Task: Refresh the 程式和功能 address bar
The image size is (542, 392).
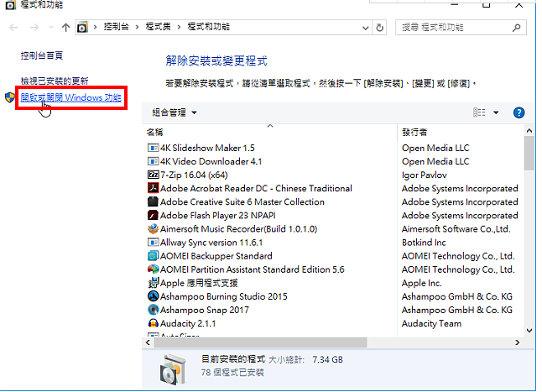Action: [379, 28]
